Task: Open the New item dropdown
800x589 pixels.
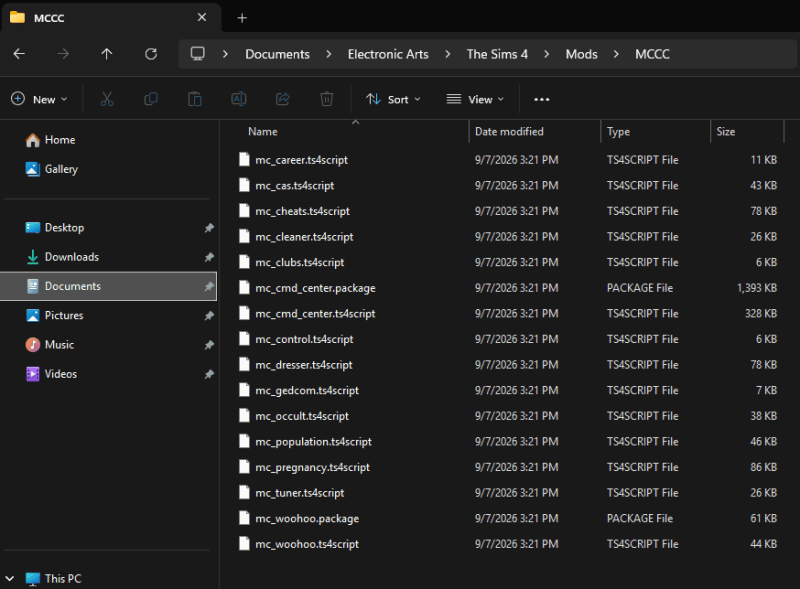Action: (39, 99)
